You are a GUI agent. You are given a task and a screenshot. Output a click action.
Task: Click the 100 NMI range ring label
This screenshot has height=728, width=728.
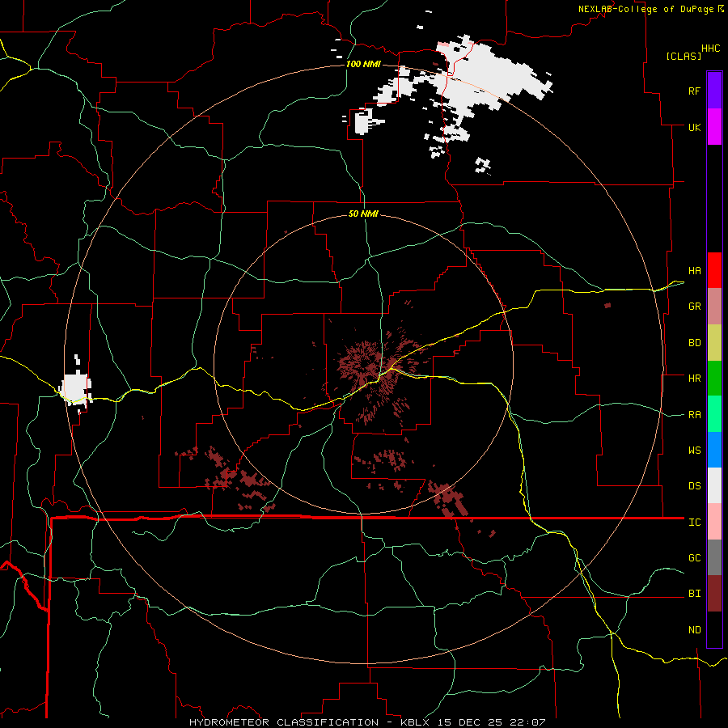363,64
